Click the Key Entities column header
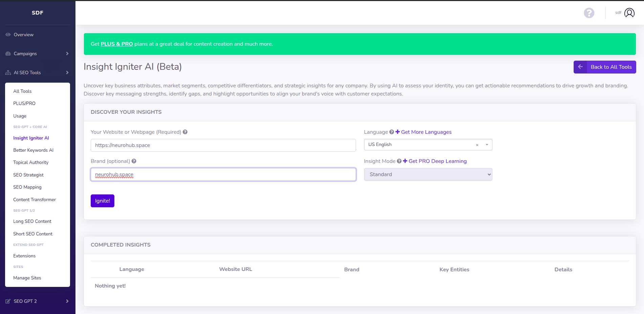This screenshot has width=644, height=314. 454,270
